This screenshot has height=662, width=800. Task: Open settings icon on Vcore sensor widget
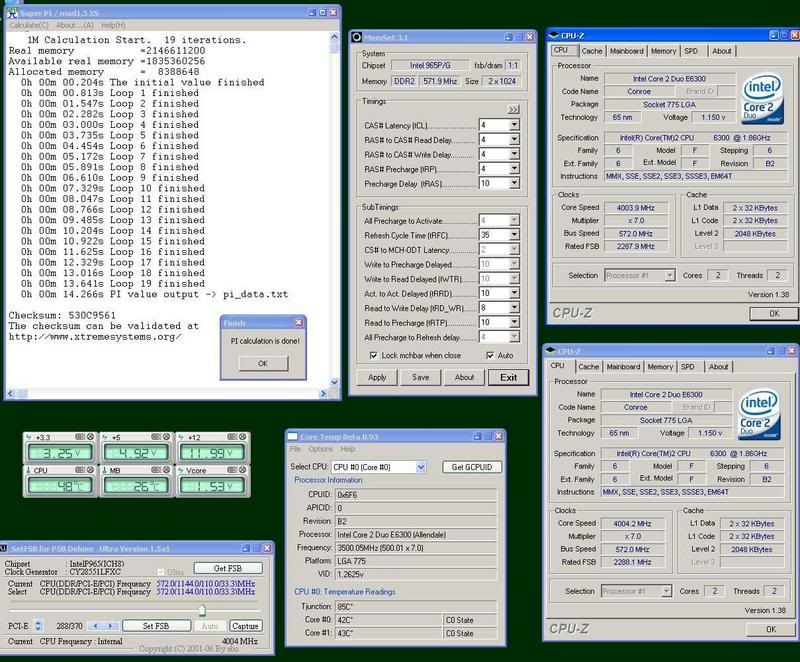click(232, 470)
